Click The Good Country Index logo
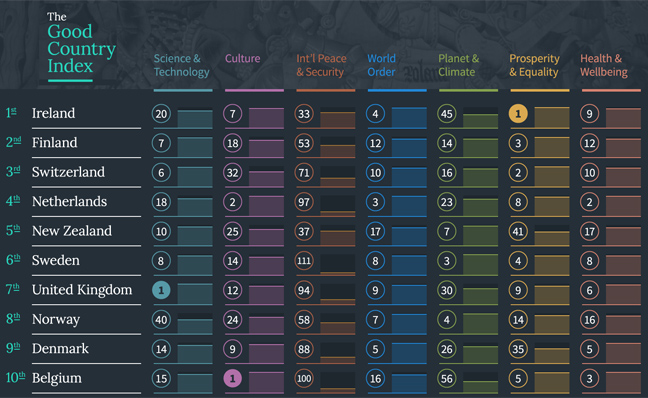 tap(81, 46)
